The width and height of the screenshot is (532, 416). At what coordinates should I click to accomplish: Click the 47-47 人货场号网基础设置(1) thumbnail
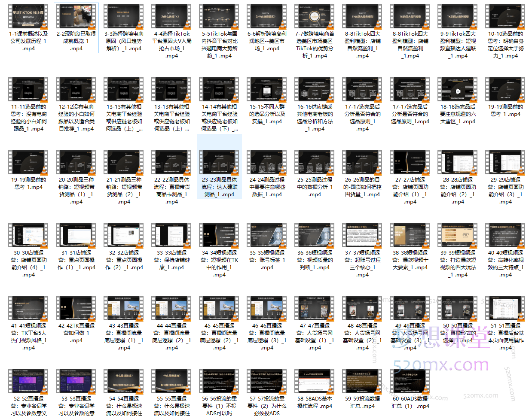pos(315,309)
